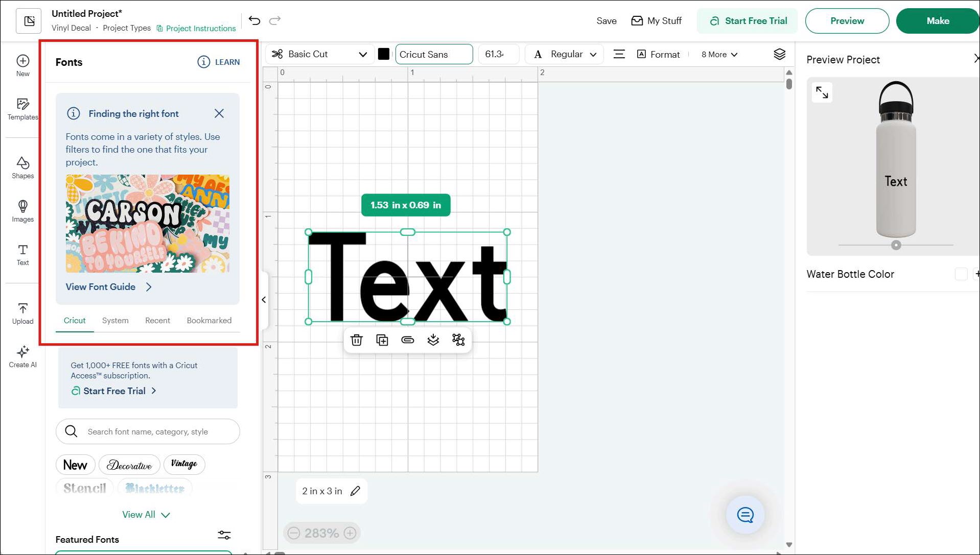The height and width of the screenshot is (555, 980).
Task: Click the redo arrow
Action: pos(275,20)
